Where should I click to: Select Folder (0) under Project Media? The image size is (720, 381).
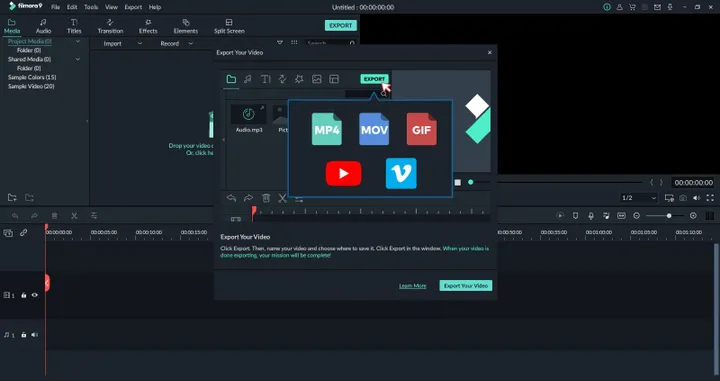[29, 50]
